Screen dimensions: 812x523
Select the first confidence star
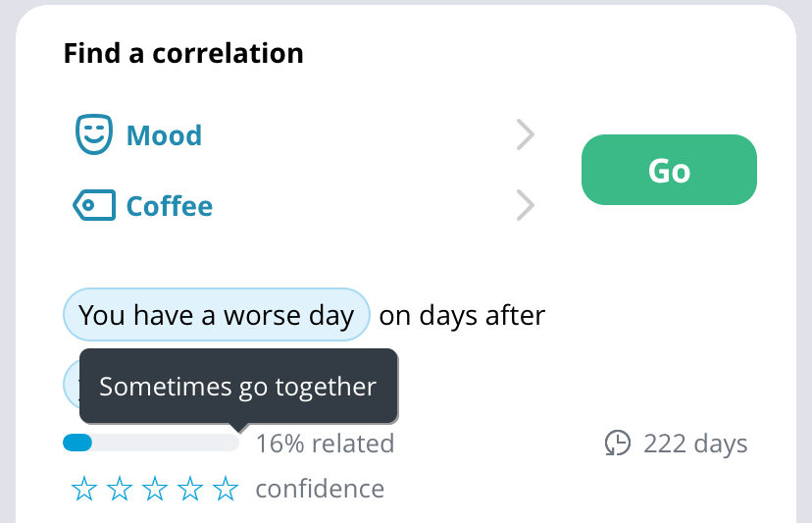[84, 489]
